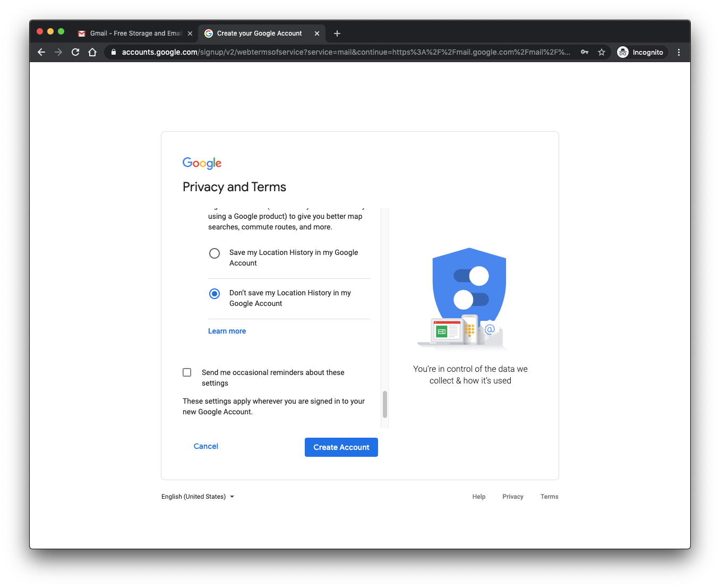Image resolution: width=720 pixels, height=588 pixels.
Task: Bookmark this page with the star icon
Action: tap(602, 52)
